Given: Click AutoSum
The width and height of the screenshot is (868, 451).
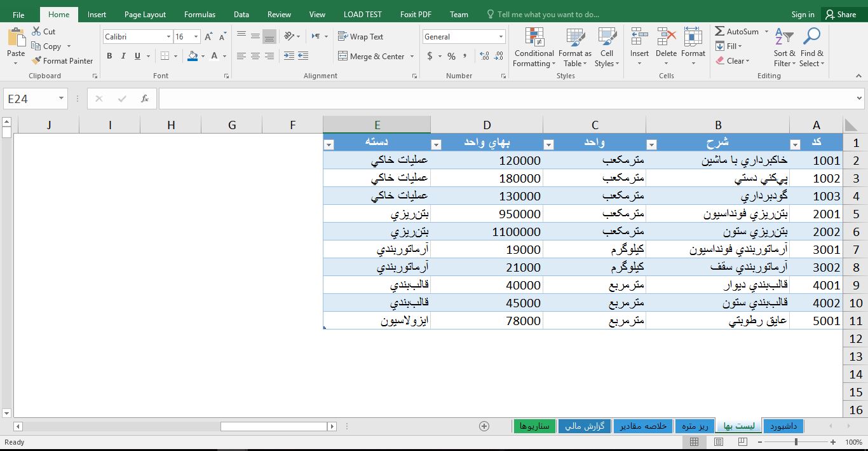Looking at the screenshot, I should pos(737,31).
